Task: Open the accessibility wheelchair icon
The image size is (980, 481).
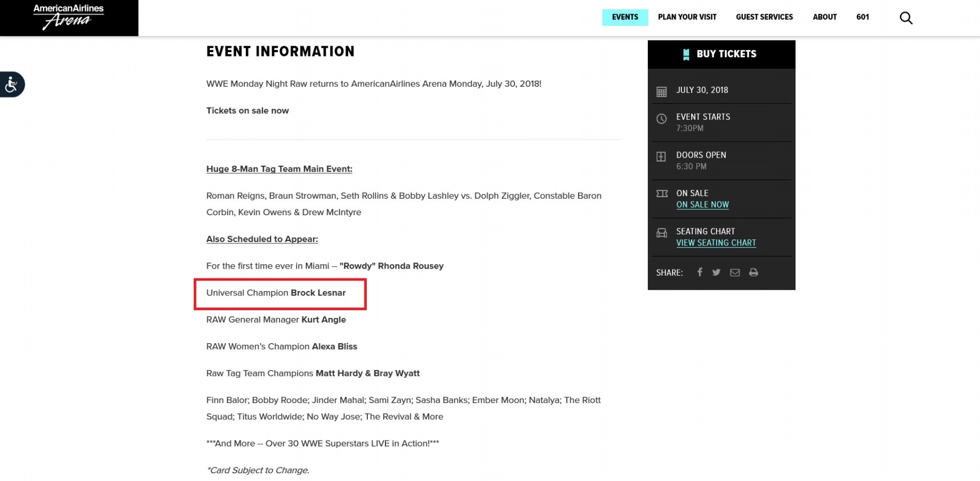Action: click(12, 85)
